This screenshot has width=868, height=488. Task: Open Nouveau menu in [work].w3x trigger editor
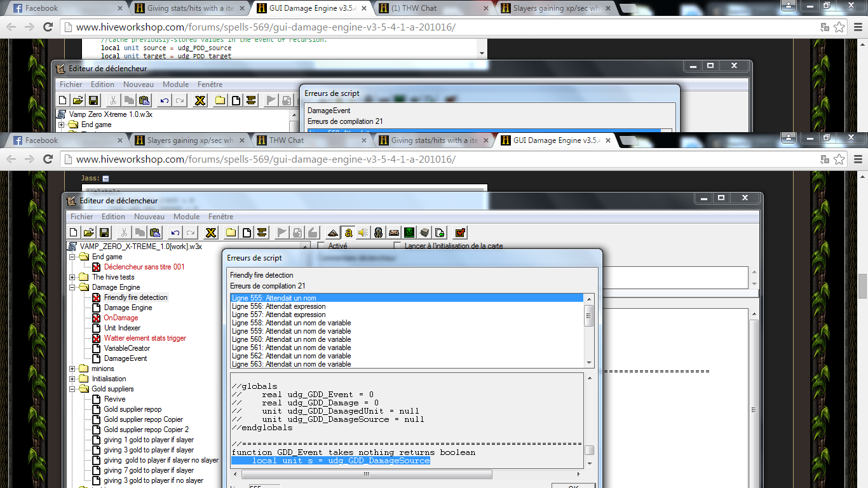[149, 217]
